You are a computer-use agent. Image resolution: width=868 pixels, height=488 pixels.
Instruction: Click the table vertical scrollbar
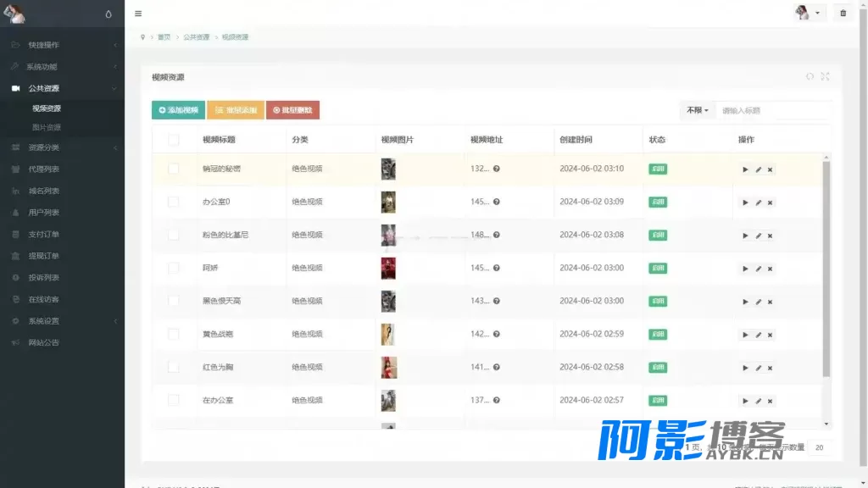pos(826,269)
